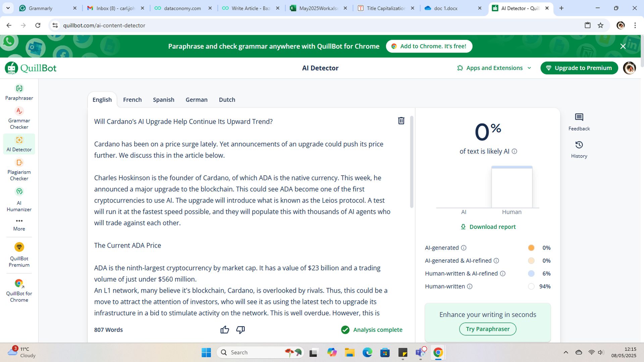Screen dimensions: 644x362
Task: Open File Explorer from taskbar
Action: pos(349,353)
